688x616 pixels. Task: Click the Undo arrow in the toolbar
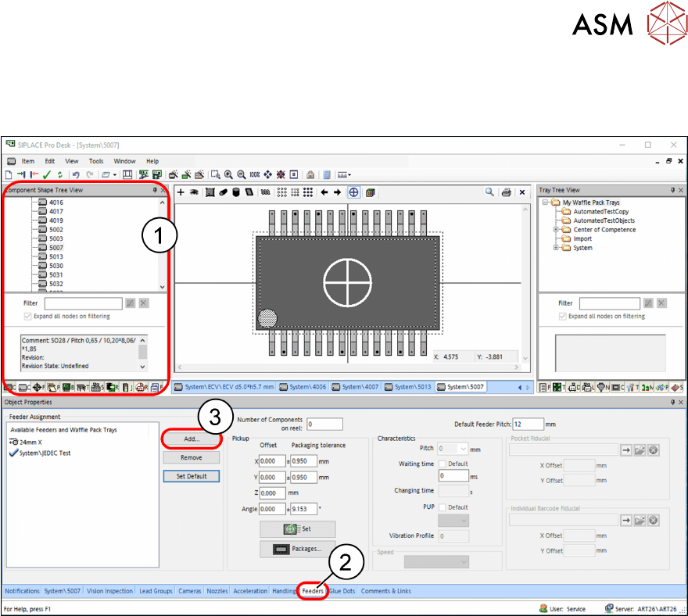tap(76, 174)
